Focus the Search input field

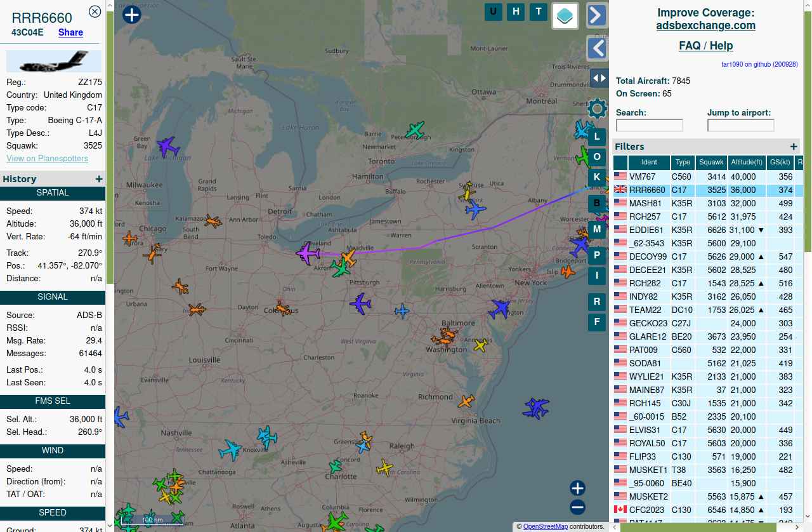(650, 125)
